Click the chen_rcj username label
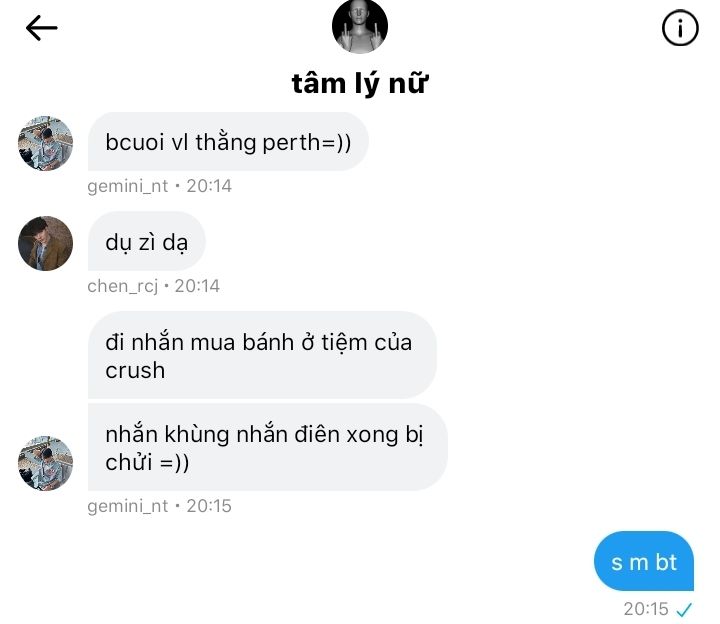Screen dimensions: 720x624 point(122,286)
